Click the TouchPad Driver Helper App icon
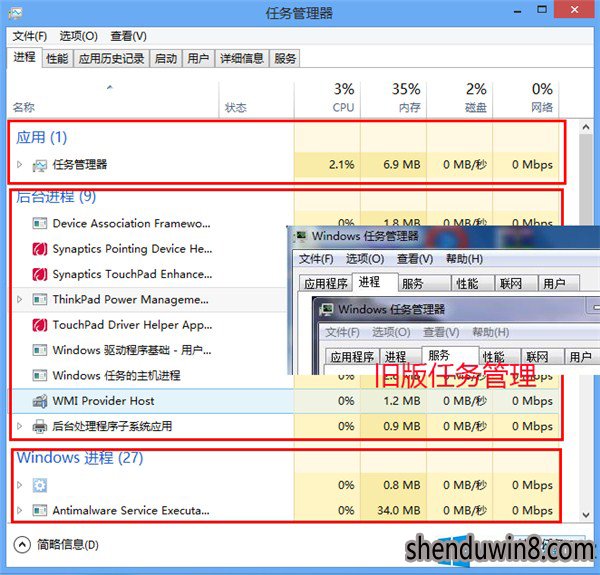 click(x=40, y=325)
